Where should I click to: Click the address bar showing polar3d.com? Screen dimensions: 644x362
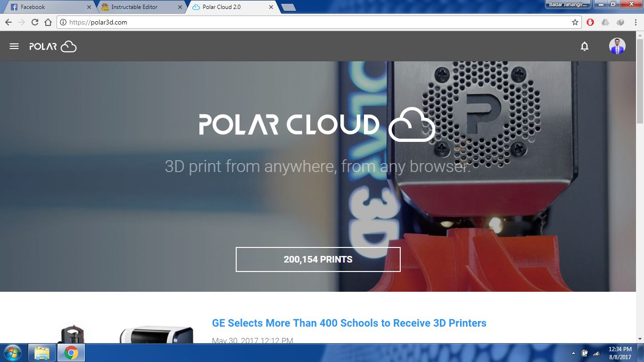click(319, 22)
